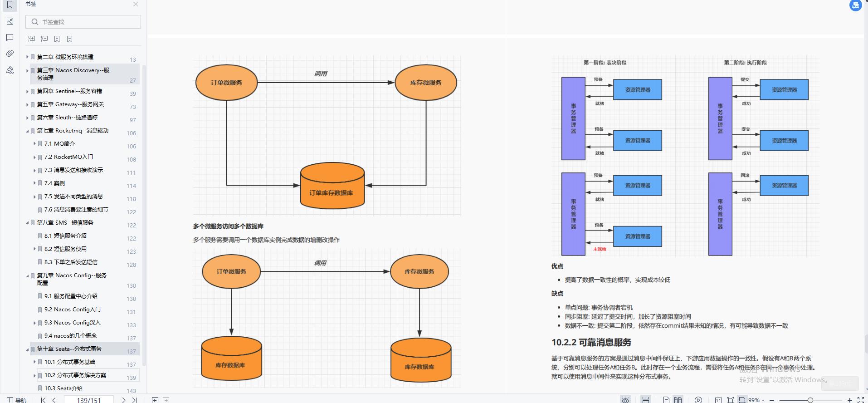
Task: Go to 9.1 服务配置中心介绍 bookmark
Action: 71,296
